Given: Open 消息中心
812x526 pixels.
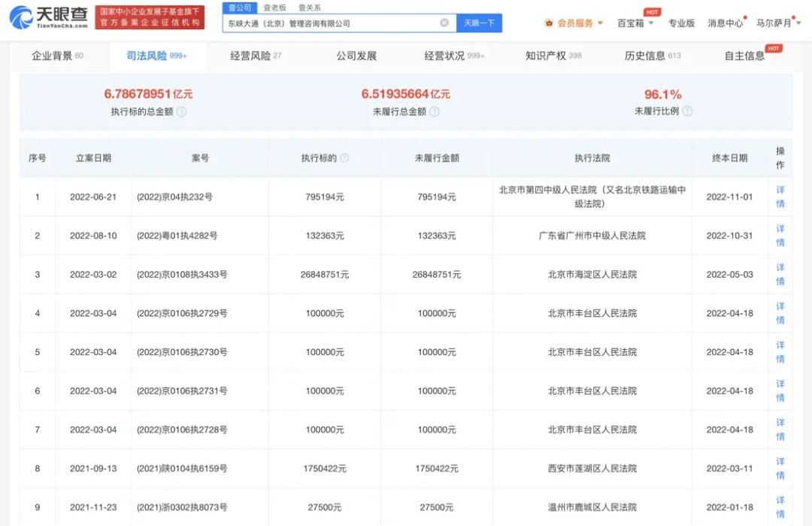Looking at the screenshot, I should [725, 23].
